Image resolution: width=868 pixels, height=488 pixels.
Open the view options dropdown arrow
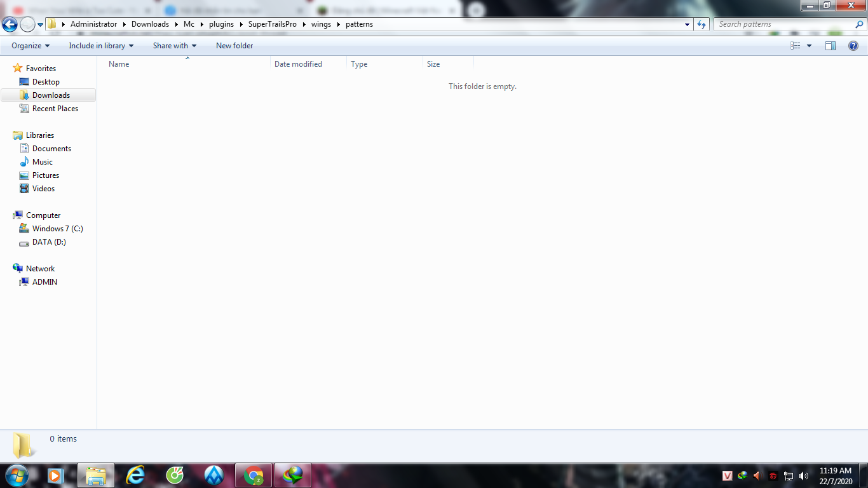pyautogui.click(x=809, y=46)
